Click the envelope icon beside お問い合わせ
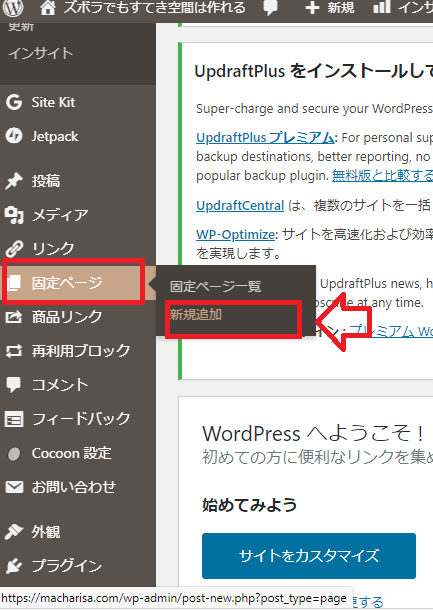The image size is (433, 610). click(14, 487)
